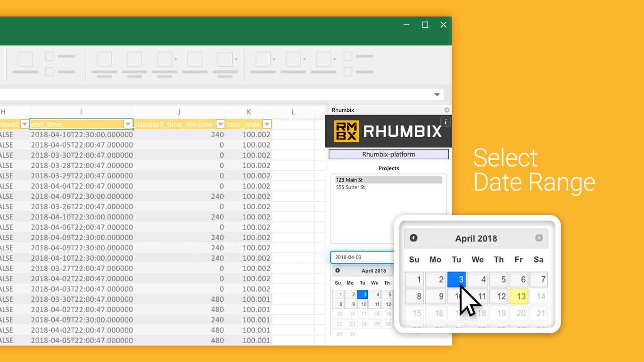Click the cost_code header cell

point(249,124)
